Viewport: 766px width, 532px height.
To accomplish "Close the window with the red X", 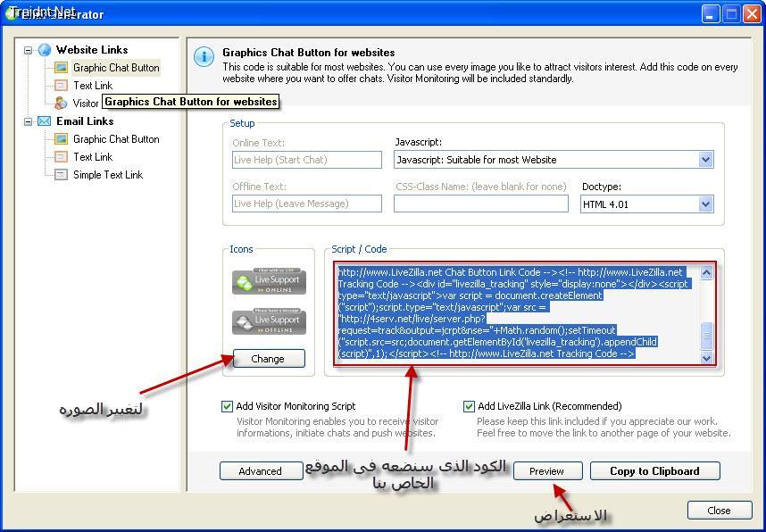I will coord(753,14).
